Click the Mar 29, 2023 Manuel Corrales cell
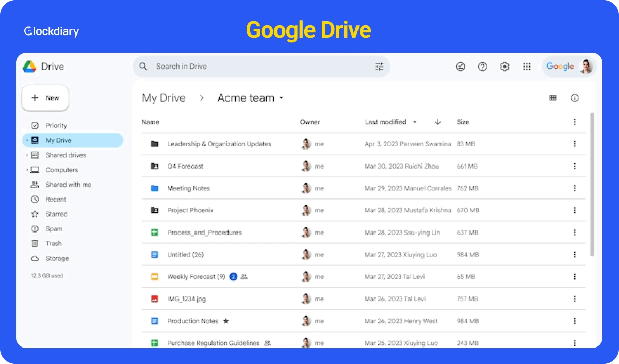Image resolution: width=619 pixels, height=364 pixels. [408, 188]
